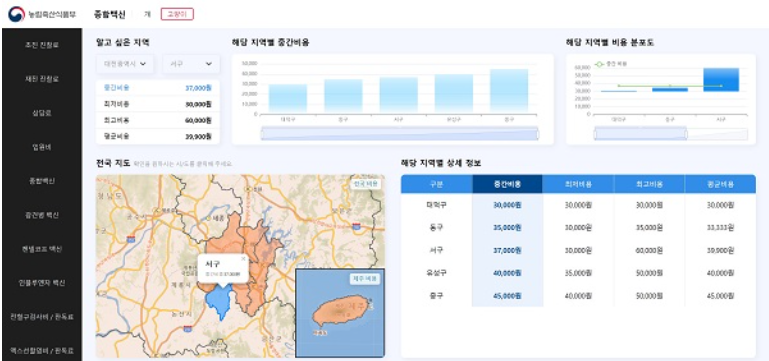769x361 pixels.
Task: Select the 최저비용 column header
Action: (578, 184)
